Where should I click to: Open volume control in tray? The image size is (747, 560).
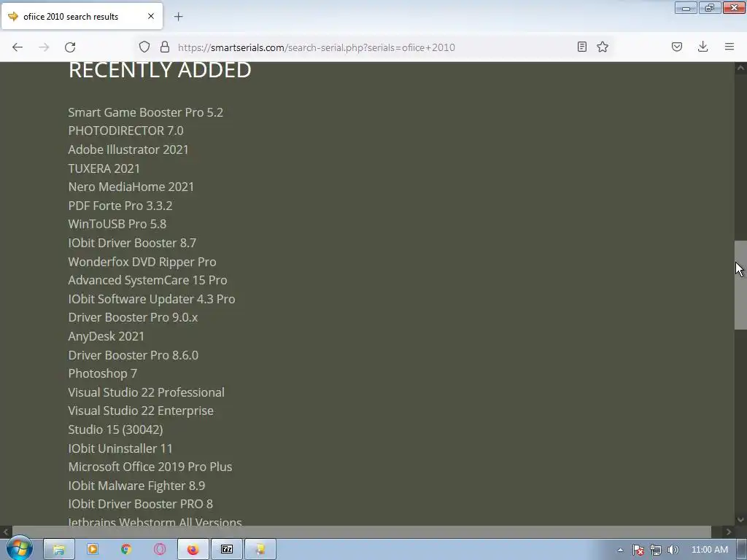click(673, 550)
